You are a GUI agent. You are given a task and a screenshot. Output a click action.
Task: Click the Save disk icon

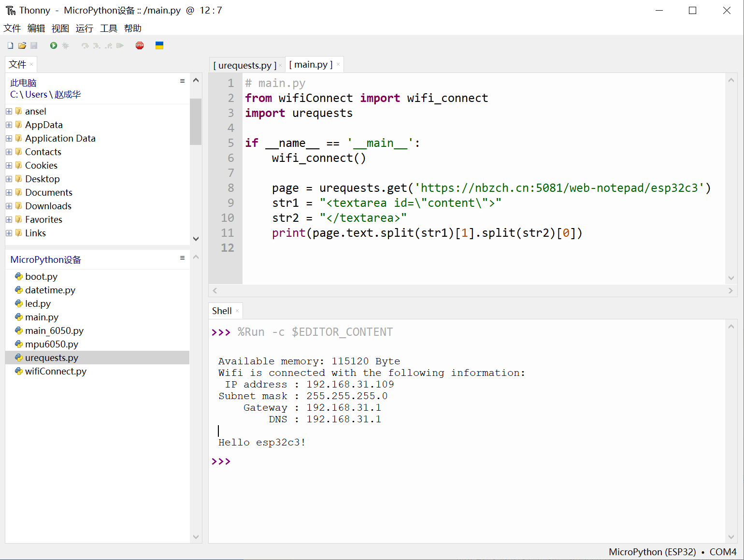tap(34, 45)
